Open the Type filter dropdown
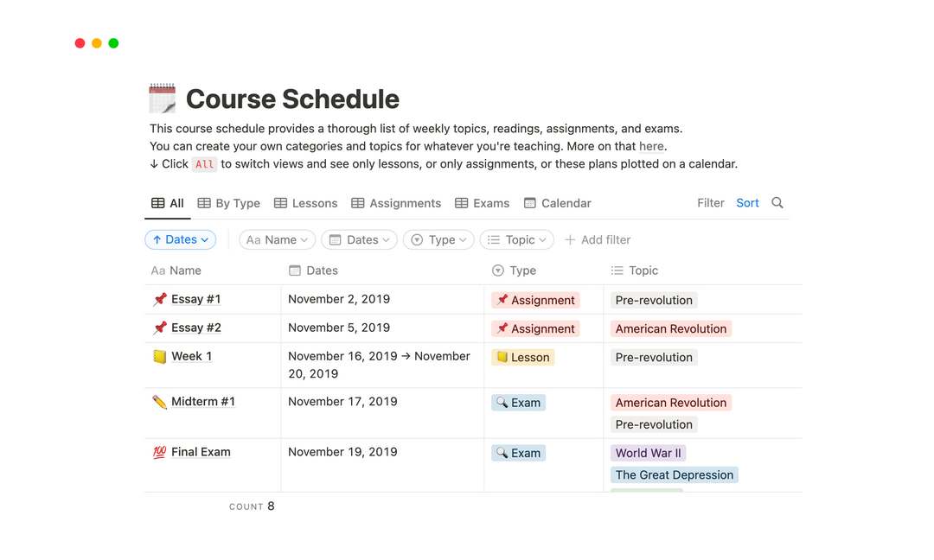This screenshot has width=934, height=560. (x=438, y=239)
